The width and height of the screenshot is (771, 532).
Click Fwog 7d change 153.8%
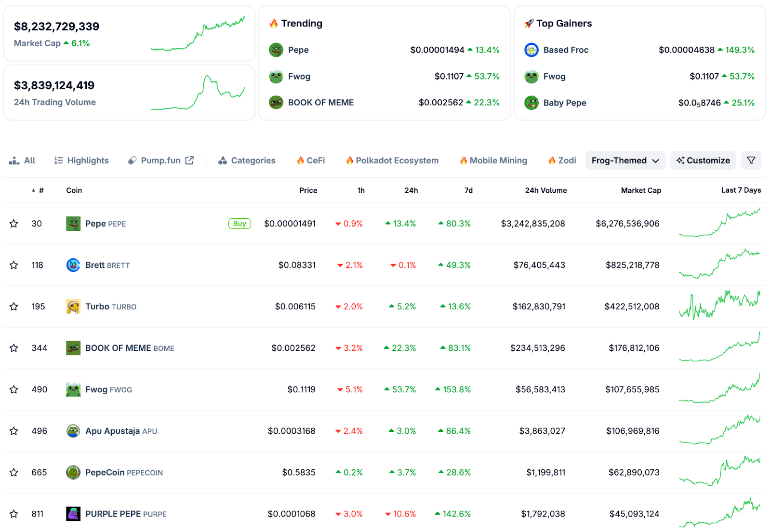tap(453, 389)
